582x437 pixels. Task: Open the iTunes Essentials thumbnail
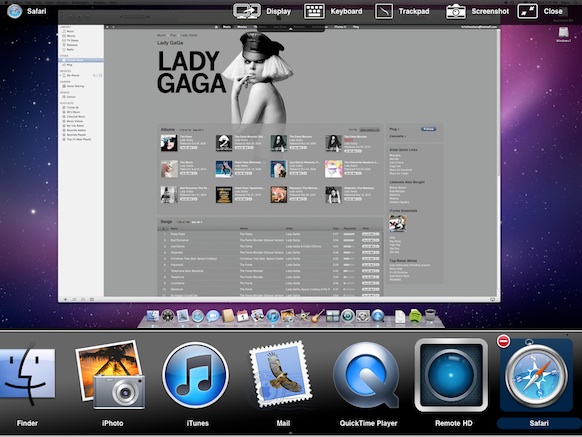[x=398, y=223]
